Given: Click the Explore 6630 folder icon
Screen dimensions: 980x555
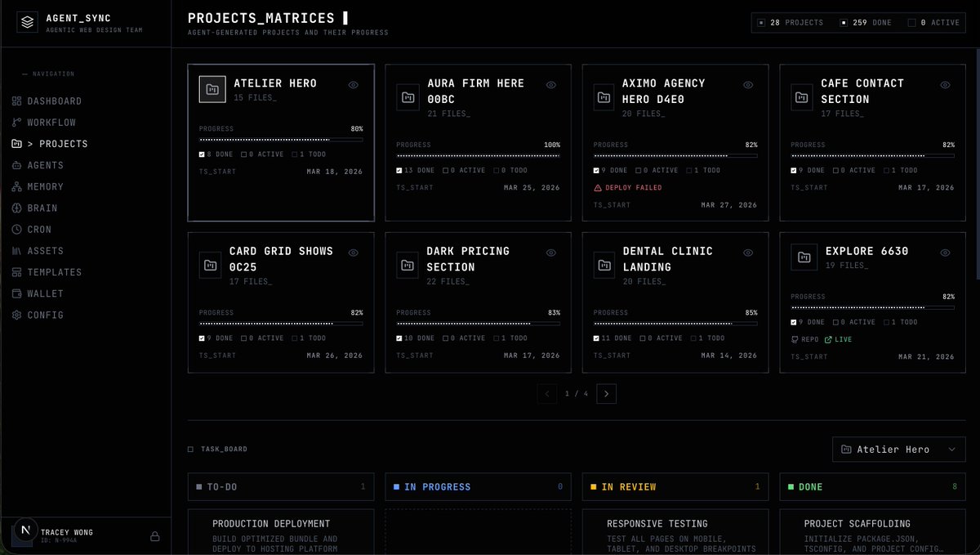Looking at the screenshot, I should [804, 257].
